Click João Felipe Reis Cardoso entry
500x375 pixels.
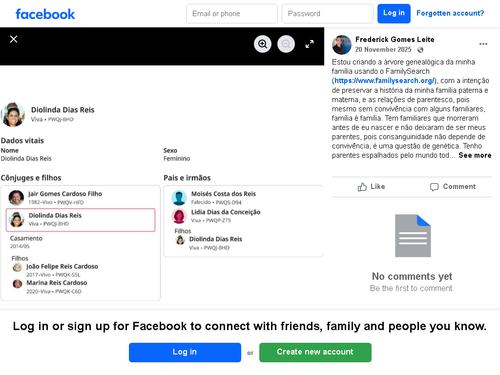[55, 270]
